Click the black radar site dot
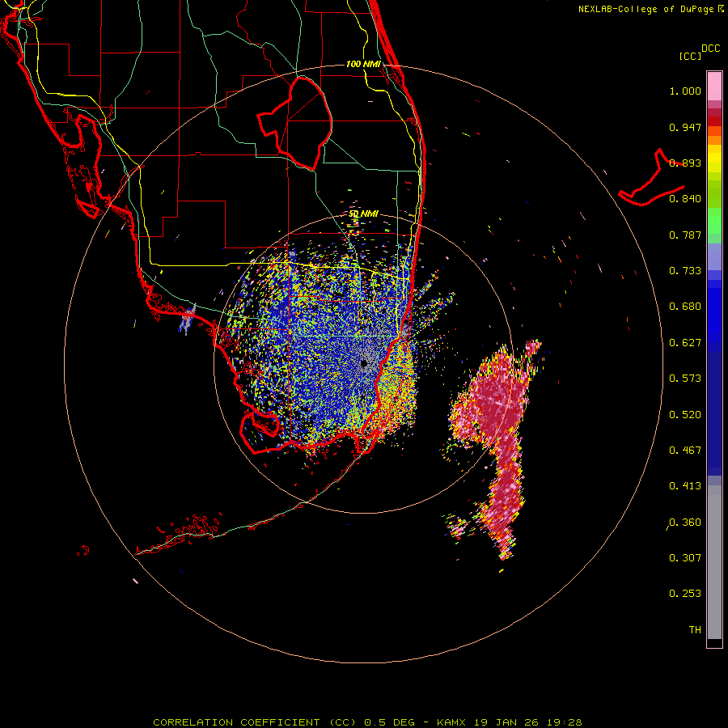The image size is (728, 728). pyautogui.click(x=364, y=363)
